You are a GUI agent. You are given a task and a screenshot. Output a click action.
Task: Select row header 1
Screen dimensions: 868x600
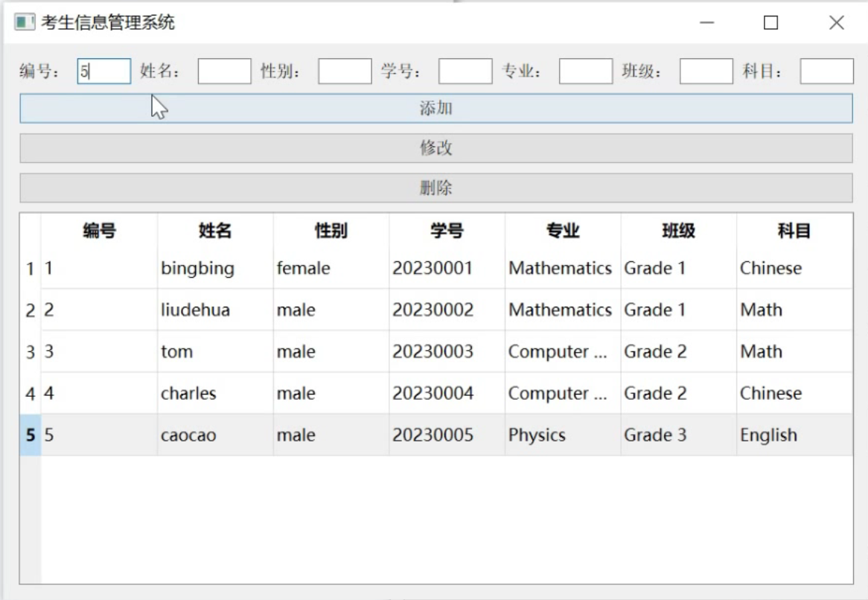point(31,268)
